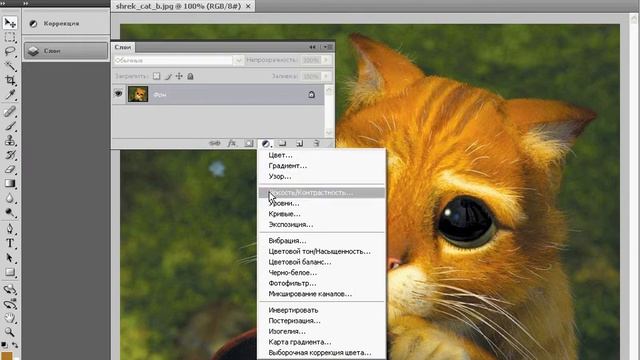
Task: Select the Слои panel tab
Action: [123, 47]
